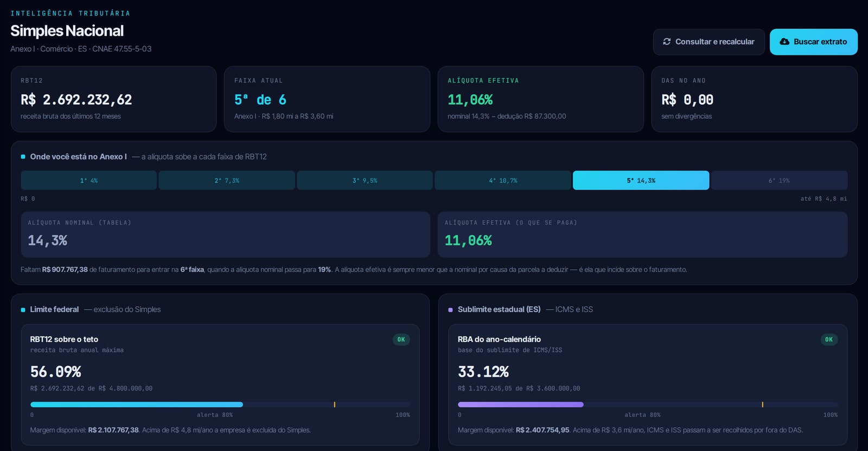The image size is (868, 451).
Task: Click the text 'Anexo I · R$ 1,80 mi a R$ 3,60 mi'
Action: pyautogui.click(x=284, y=116)
